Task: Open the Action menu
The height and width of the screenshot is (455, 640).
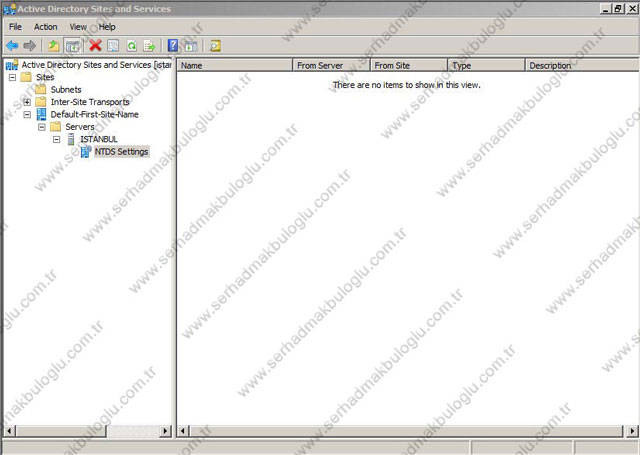Action: click(x=45, y=27)
